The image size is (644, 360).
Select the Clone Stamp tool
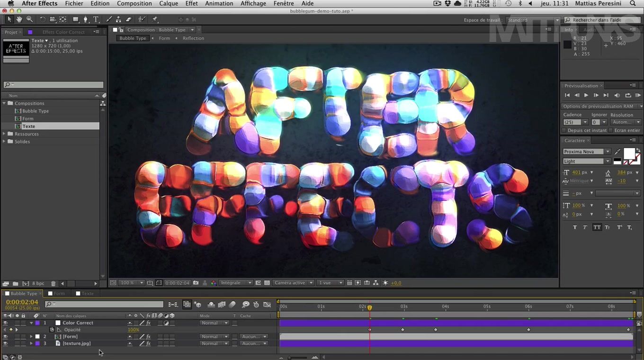pyautogui.click(x=118, y=19)
